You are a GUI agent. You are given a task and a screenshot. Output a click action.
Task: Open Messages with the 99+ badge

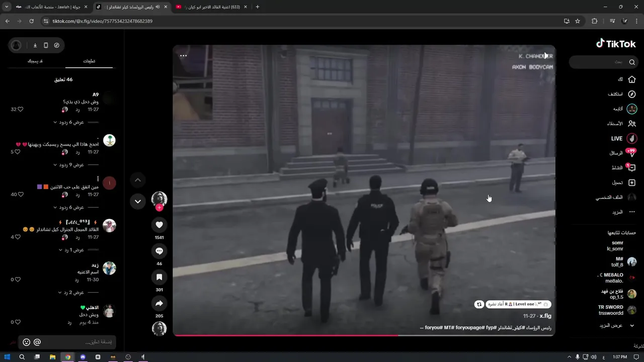[632, 153]
